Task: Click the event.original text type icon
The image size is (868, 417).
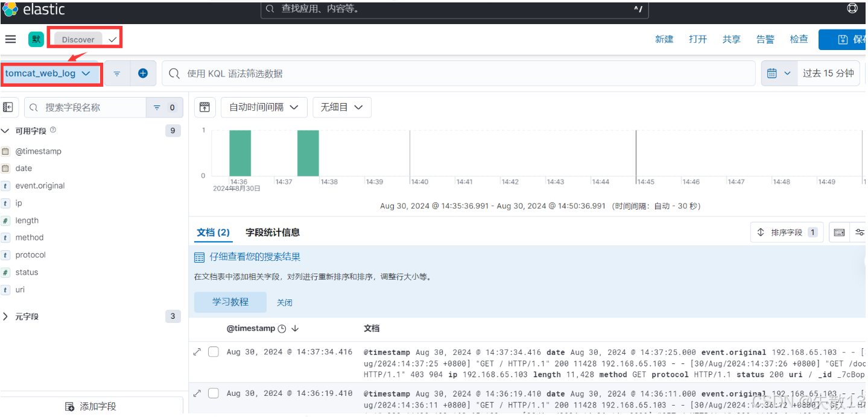Action: pos(6,186)
